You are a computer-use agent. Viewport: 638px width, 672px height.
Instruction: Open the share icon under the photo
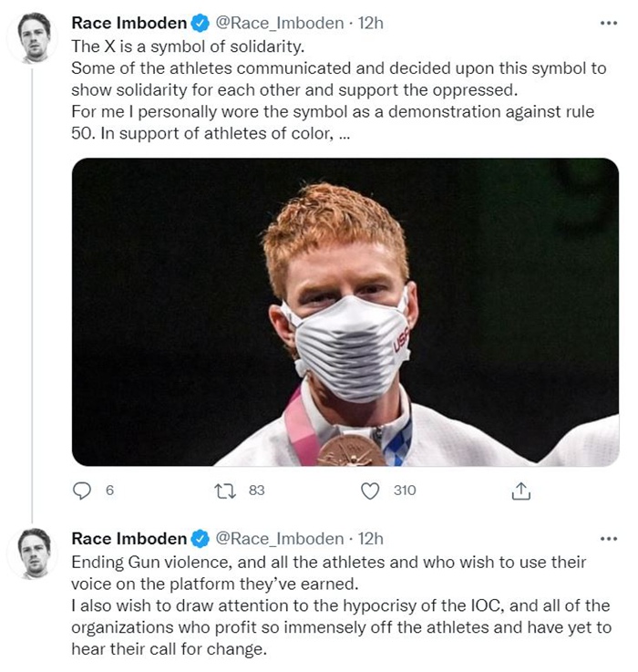[520, 491]
